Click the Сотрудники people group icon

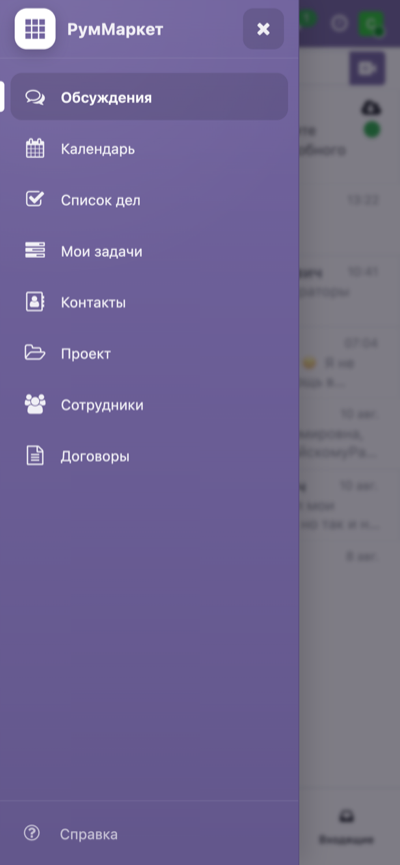[35, 404]
